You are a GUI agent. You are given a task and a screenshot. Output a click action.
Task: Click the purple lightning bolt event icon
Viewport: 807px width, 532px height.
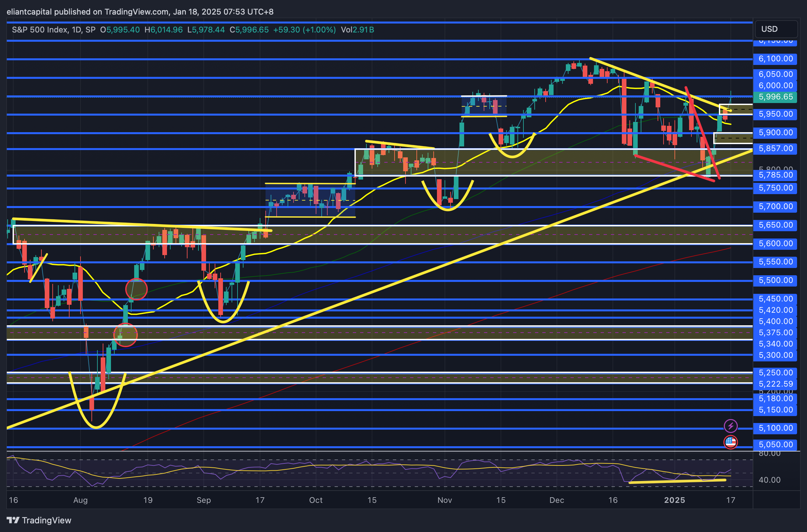(730, 425)
